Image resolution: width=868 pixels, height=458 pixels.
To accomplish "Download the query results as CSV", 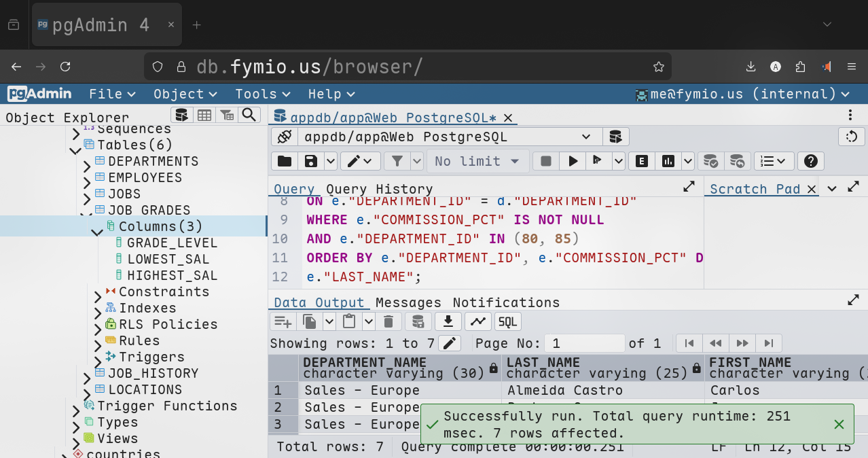I will 448,321.
